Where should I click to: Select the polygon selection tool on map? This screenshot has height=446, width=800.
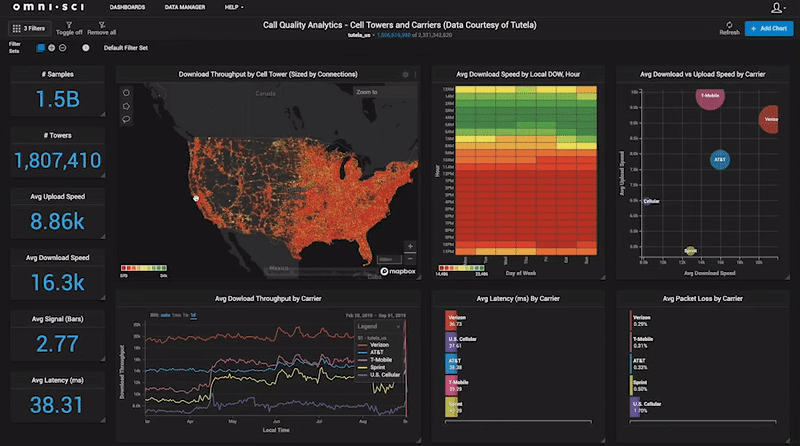(x=126, y=106)
